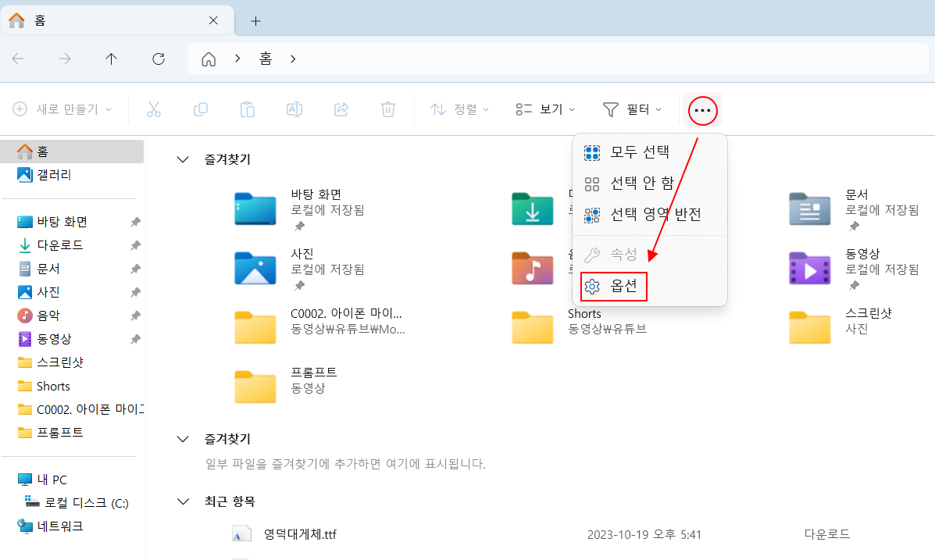Select 프롬프트 in the sidebar
Viewport: 935px width, 560px height.
coord(72,433)
